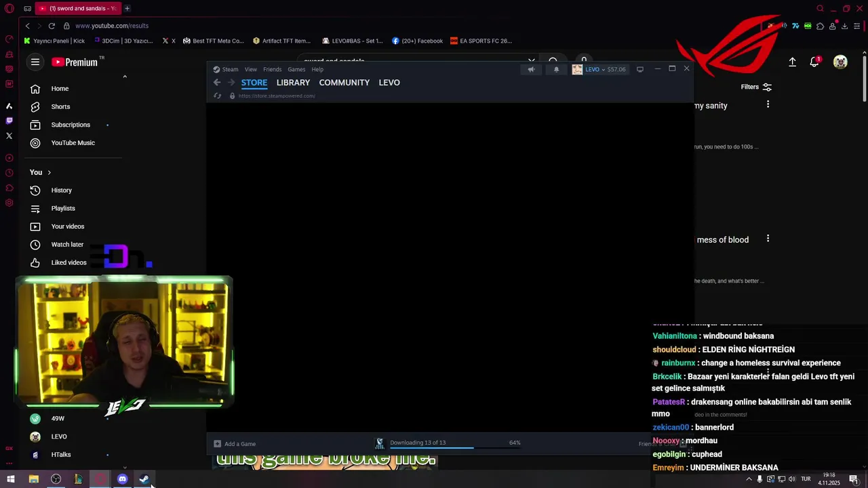Open Opera GX main menu logo

(9, 9)
